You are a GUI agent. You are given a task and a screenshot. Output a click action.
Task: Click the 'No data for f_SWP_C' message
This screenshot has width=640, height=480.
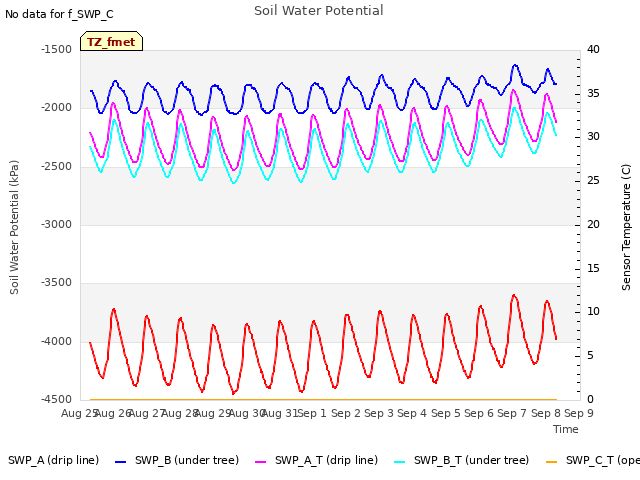point(59,14)
